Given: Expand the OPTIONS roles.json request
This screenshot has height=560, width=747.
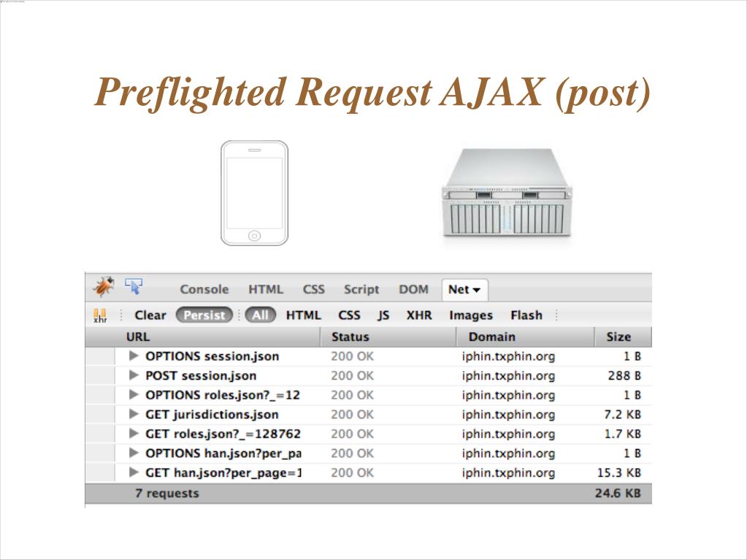Looking at the screenshot, I should [134, 395].
